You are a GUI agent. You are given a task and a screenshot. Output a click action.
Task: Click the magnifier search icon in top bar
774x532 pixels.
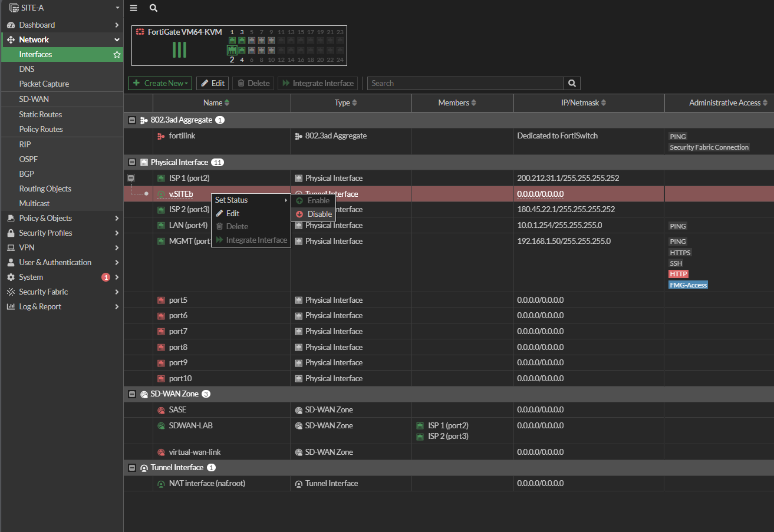pyautogui.click(x=153, y=8)
